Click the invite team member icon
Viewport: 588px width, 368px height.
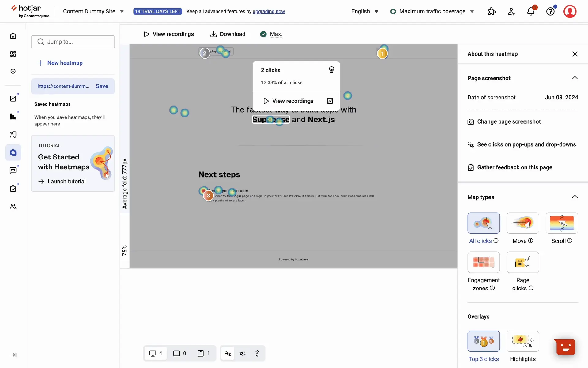coord(511,12)
